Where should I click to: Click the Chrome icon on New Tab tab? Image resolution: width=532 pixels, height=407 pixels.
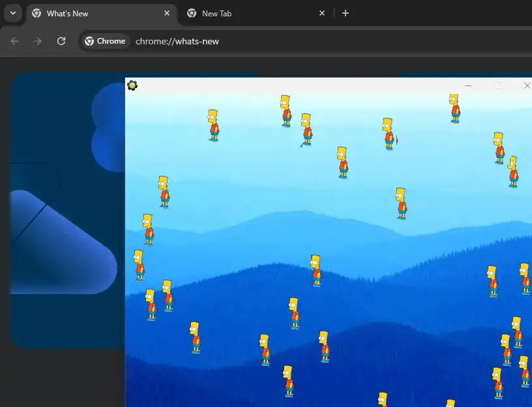pos(192,13)
